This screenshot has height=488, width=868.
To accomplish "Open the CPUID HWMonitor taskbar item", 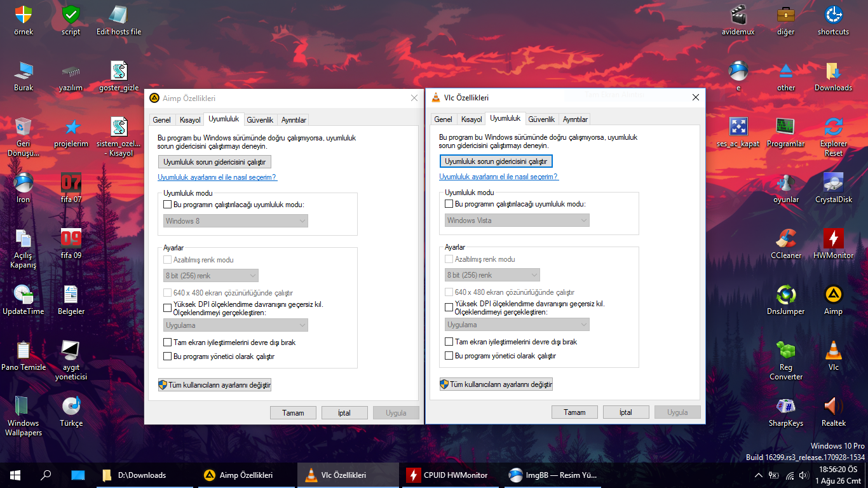I will 452,475.
